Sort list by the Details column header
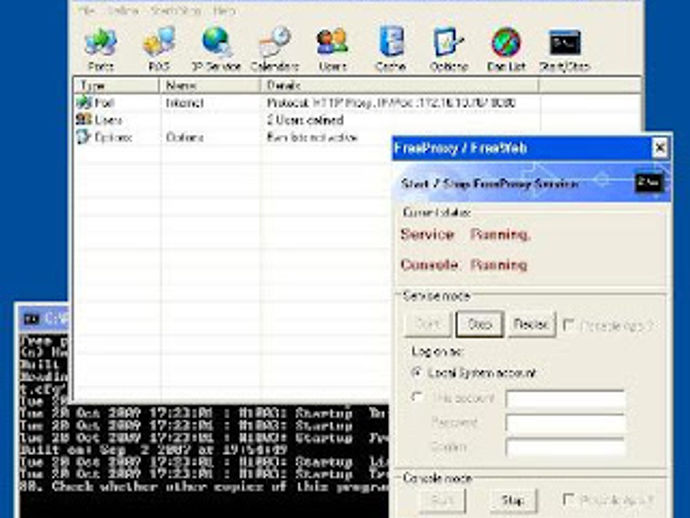 coord(400,85)
